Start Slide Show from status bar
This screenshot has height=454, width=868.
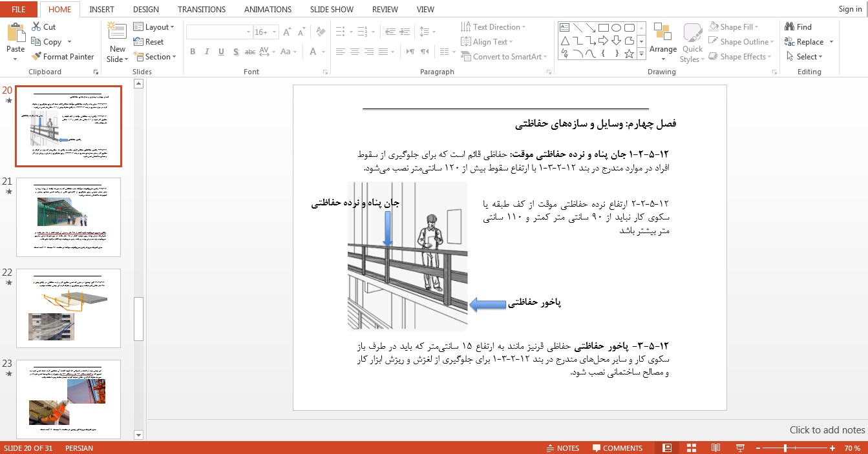(740, 448)
